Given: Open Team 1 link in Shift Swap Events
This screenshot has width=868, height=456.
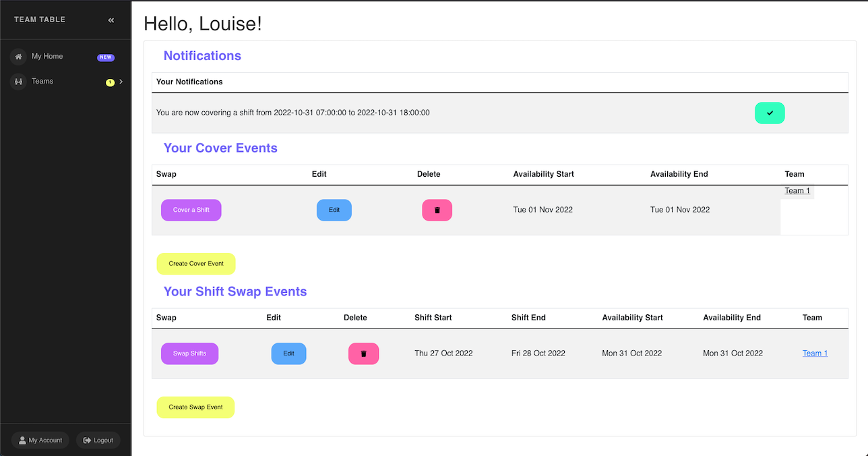Looking at the screenshot, I should [815, 353].
